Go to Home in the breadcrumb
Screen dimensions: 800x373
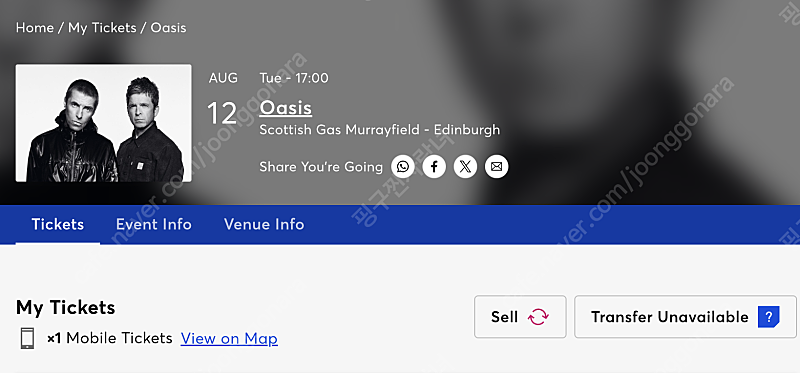(35, 28)
